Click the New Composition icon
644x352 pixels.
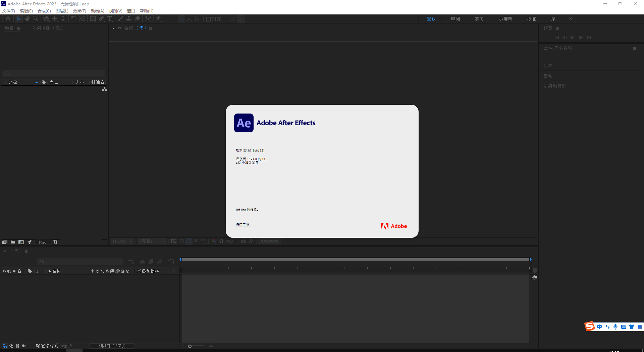[21, 242]
